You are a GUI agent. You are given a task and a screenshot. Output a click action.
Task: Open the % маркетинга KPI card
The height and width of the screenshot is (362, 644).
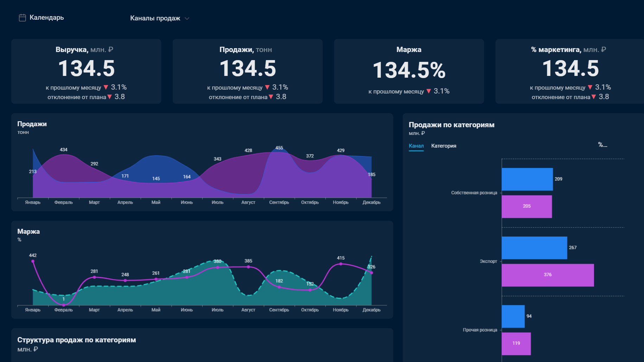570,71
